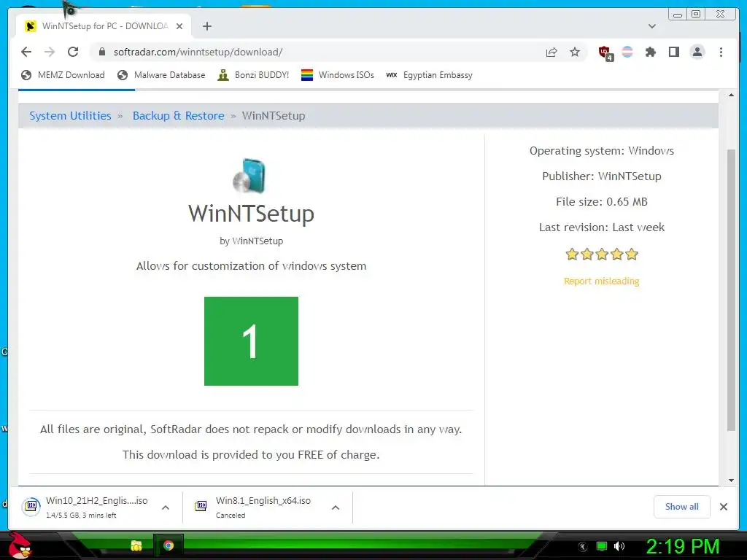Viewport: 747px width, 560px height.
Task: Open the file explorer taskbar icon
Action: pos(136,545)
